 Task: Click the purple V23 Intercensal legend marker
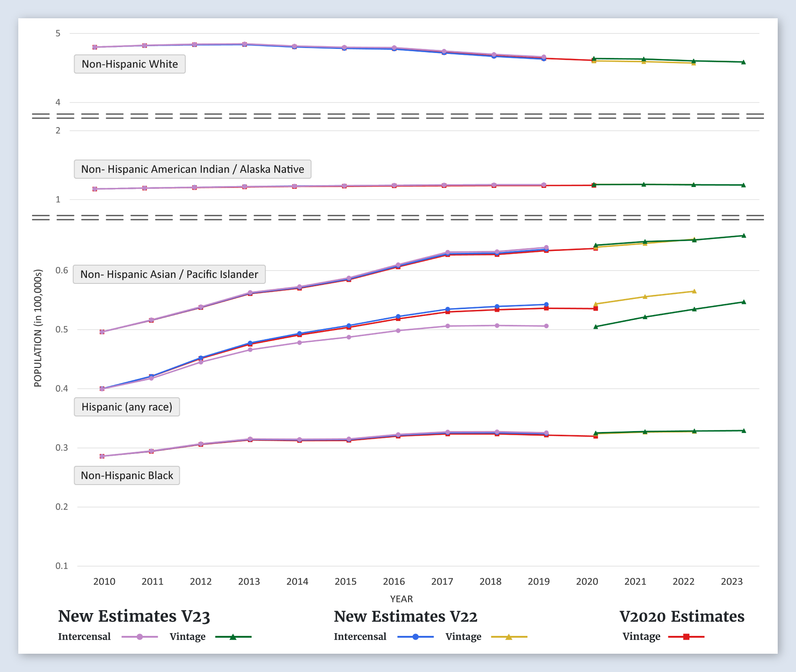point(140,637)
